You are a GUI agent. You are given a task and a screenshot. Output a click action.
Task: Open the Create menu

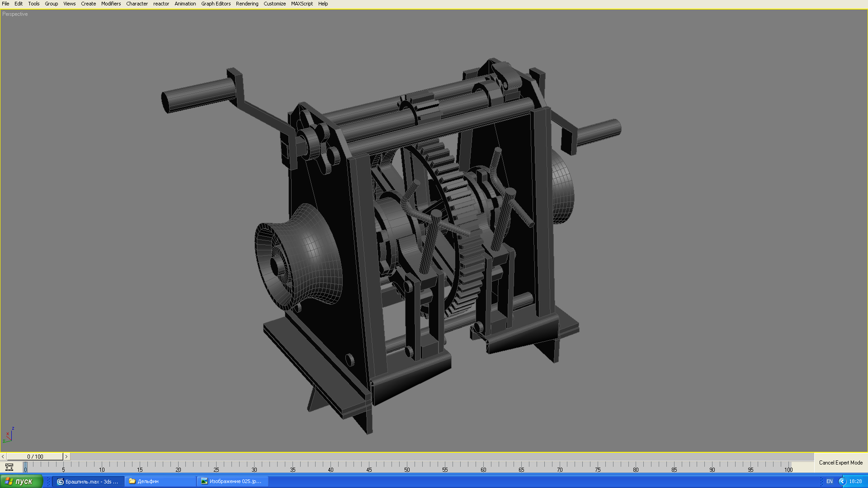[x=88, y=4]
